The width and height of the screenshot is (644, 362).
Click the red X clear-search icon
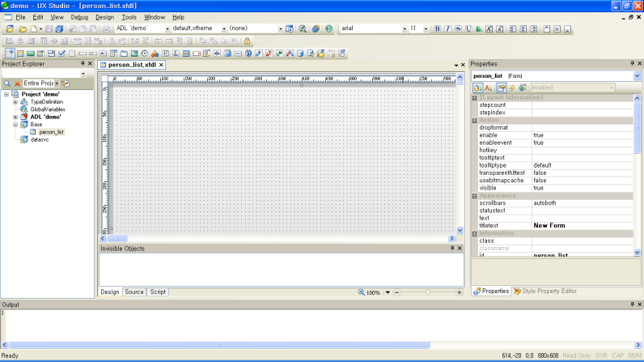click(x=17, y=83)
